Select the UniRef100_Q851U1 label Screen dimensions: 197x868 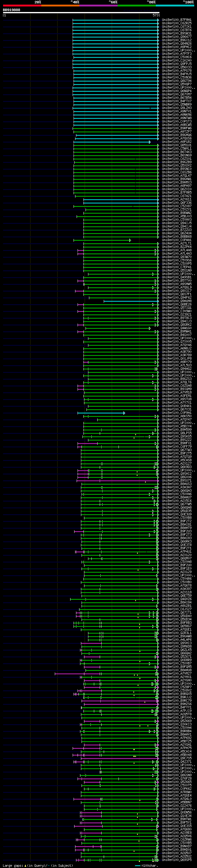[176, 145]
